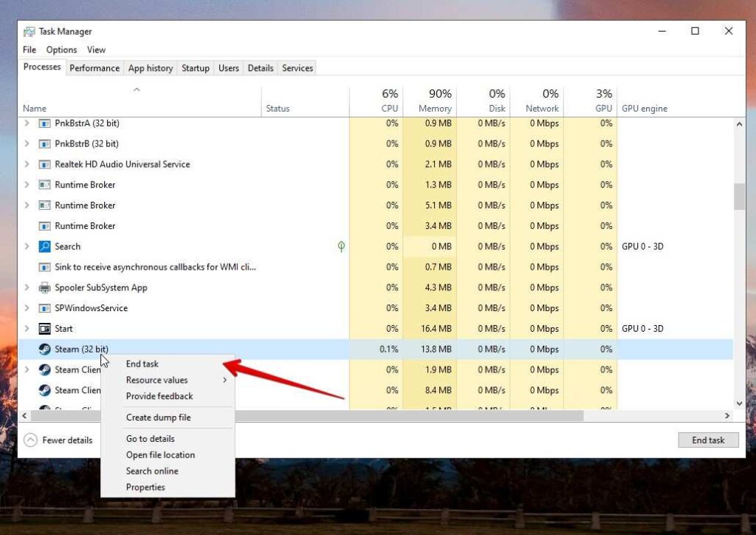Click the vertical scrollbar thumb in process list

click(x=739, y=197)
